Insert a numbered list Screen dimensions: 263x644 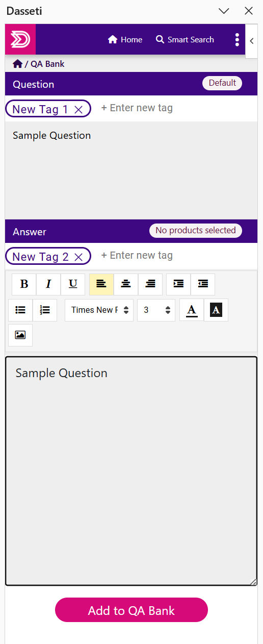click(x=45, y=310)
